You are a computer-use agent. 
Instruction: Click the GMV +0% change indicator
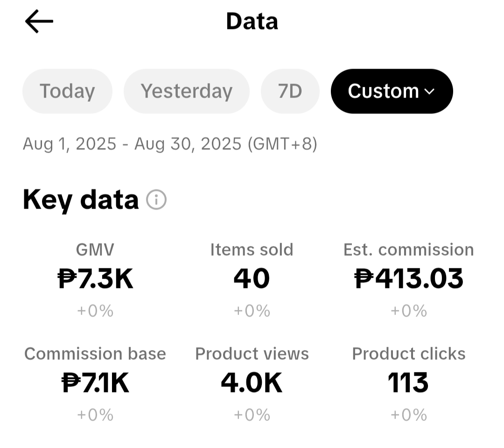coord(95,311)
